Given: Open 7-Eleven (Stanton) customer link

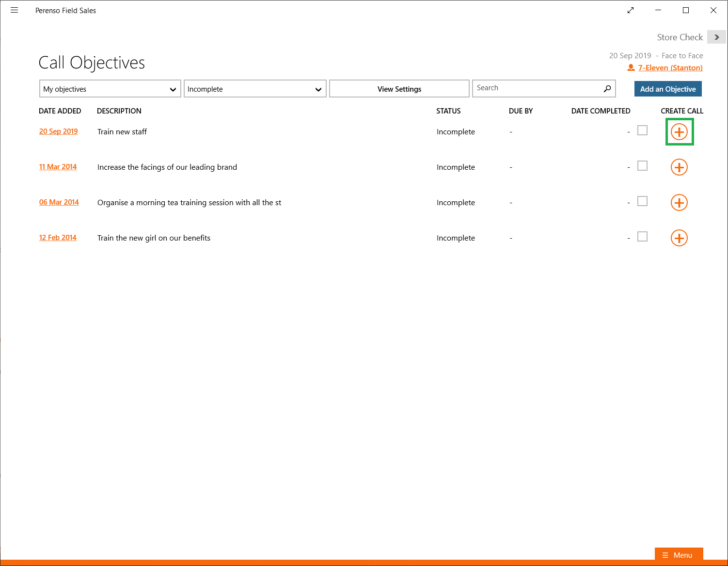Looking at the screenshot, I should click(670, 68).
